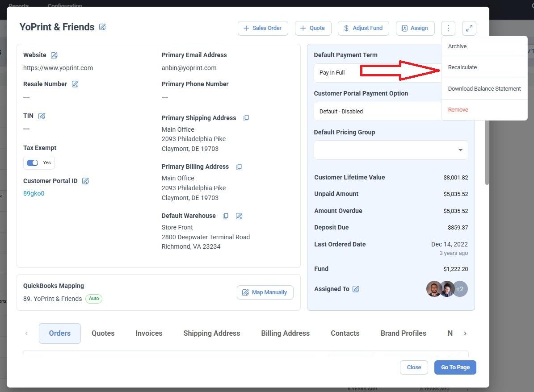Edit the Website field pencil icon
This screenshot has width=534, height=392.
click(x=54, y=55)
